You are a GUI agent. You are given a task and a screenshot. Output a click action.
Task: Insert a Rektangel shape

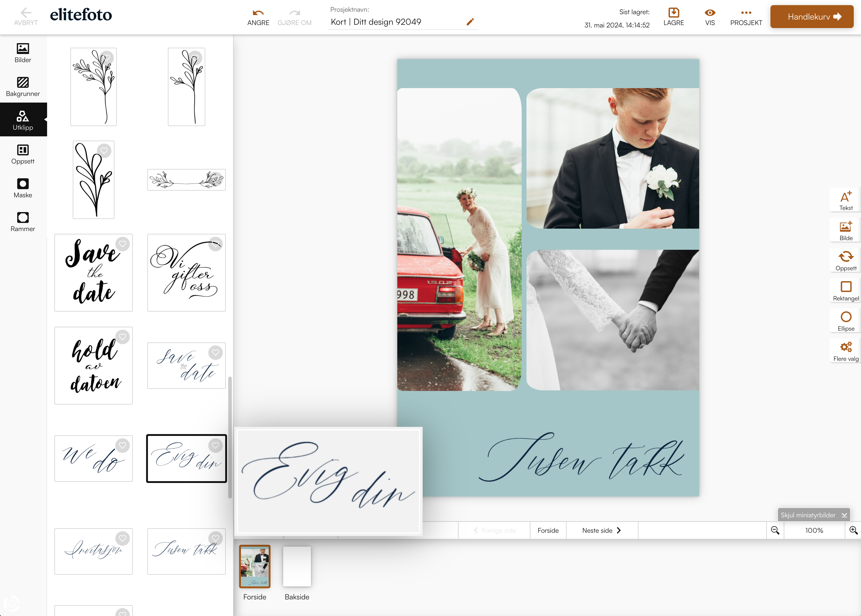846,291
